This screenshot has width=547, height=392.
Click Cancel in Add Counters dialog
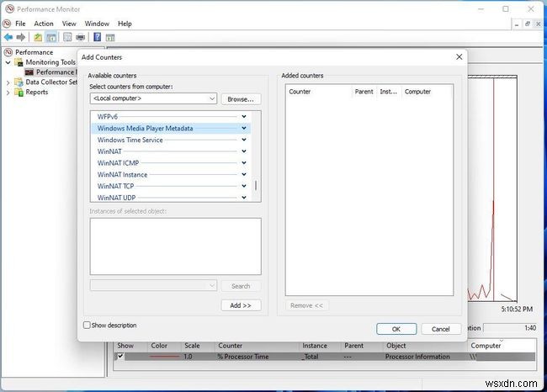pyautogui.click(x=441, y=329)
